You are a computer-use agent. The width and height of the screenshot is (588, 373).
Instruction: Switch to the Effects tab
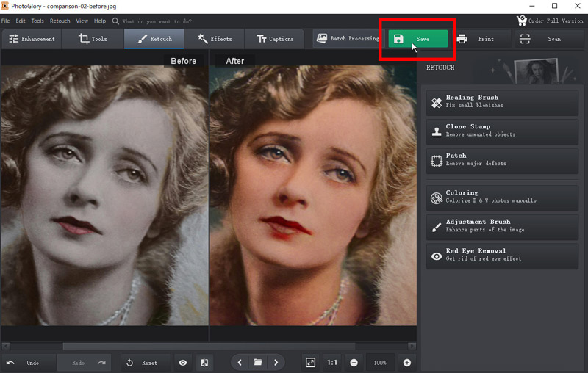click(214, 39)
